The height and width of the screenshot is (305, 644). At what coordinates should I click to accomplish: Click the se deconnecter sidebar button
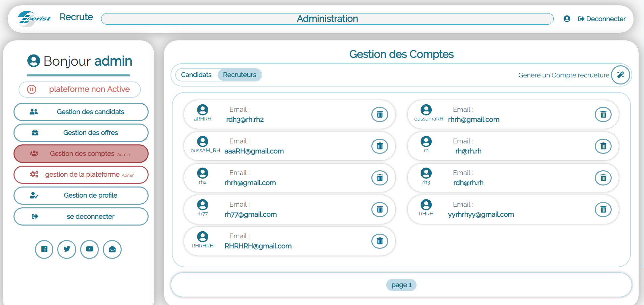pos(81,216)
